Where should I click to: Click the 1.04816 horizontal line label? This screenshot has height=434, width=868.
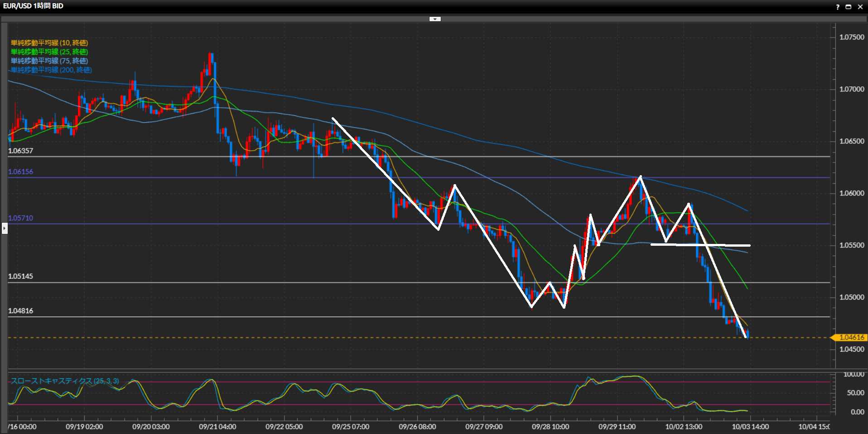[20, 311]
